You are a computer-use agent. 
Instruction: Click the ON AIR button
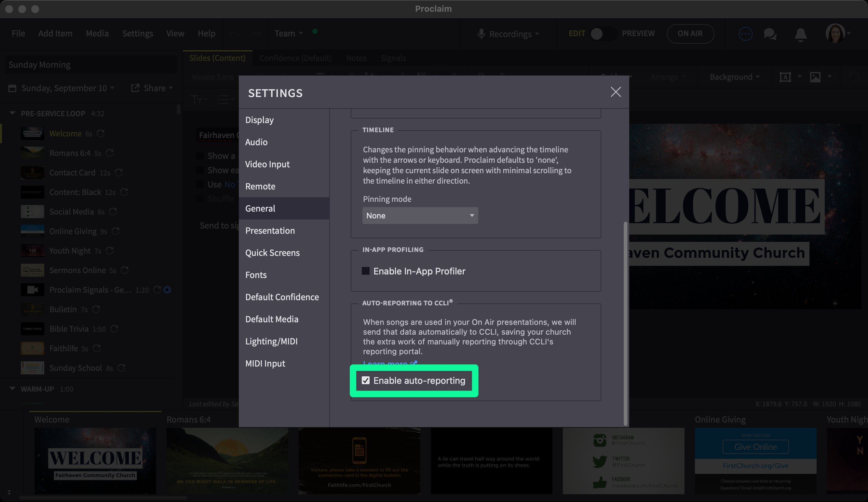pos(690,34)
